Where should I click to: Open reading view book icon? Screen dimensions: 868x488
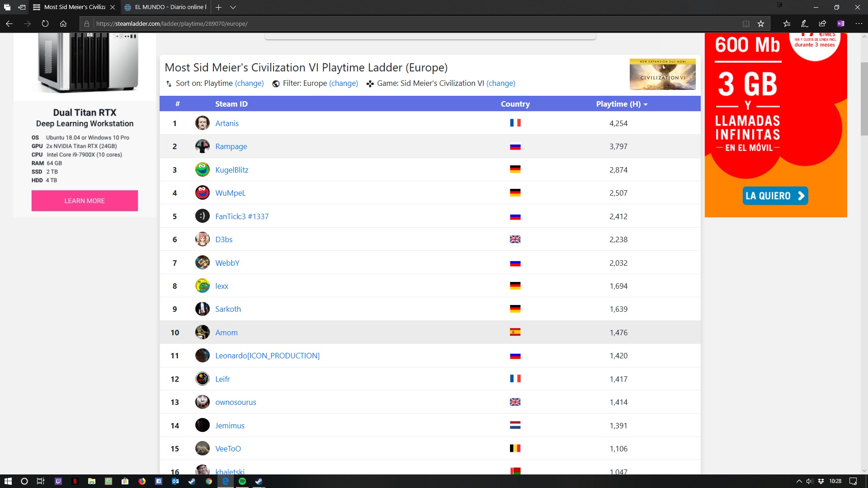click(746, 23)
